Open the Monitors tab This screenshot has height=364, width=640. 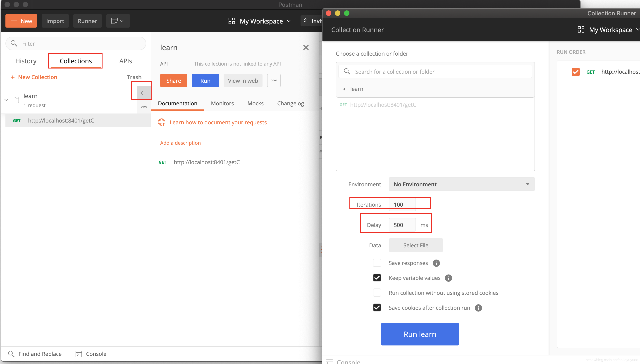[x=222, y=103]
